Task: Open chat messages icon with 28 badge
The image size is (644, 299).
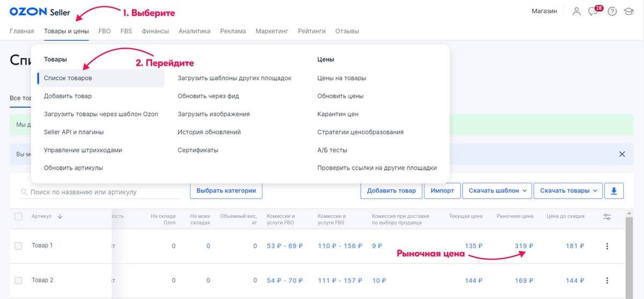Action: tap(594, 11)
